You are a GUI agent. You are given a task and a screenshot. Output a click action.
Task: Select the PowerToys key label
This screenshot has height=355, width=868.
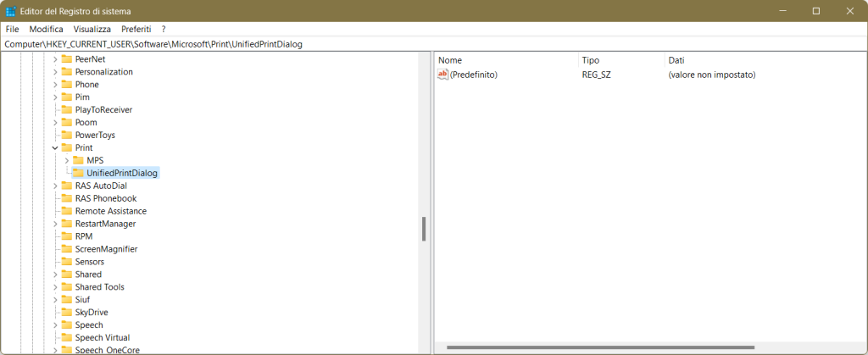(95, 135)
